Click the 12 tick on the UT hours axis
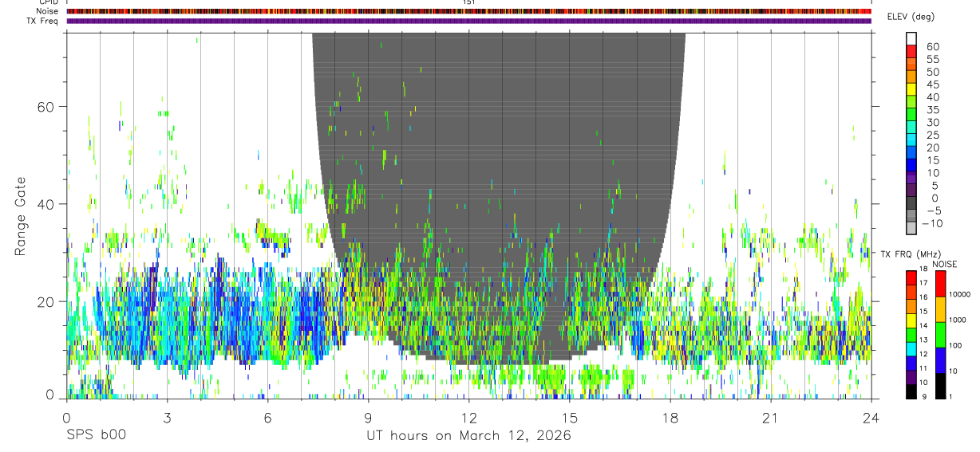This screenshot has height=452, width=980. 468,418
